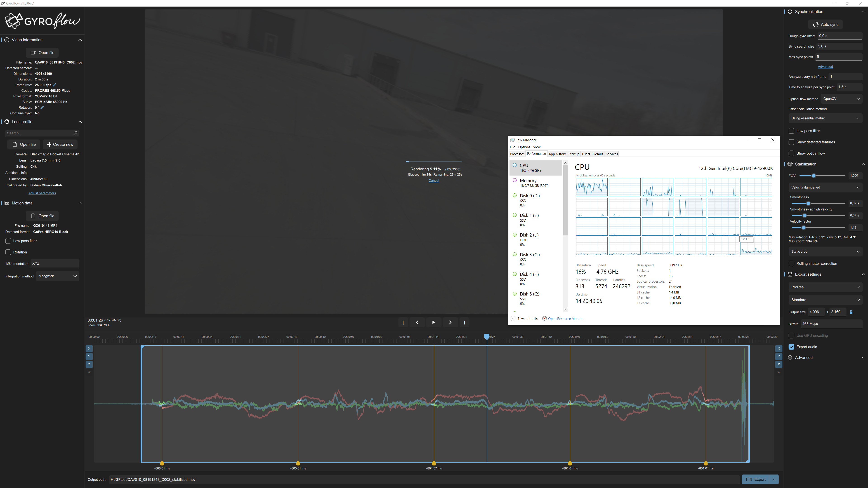868x488 pixels.
Task: Click the rotation edit pencil icon
Action: click(42, 108)
